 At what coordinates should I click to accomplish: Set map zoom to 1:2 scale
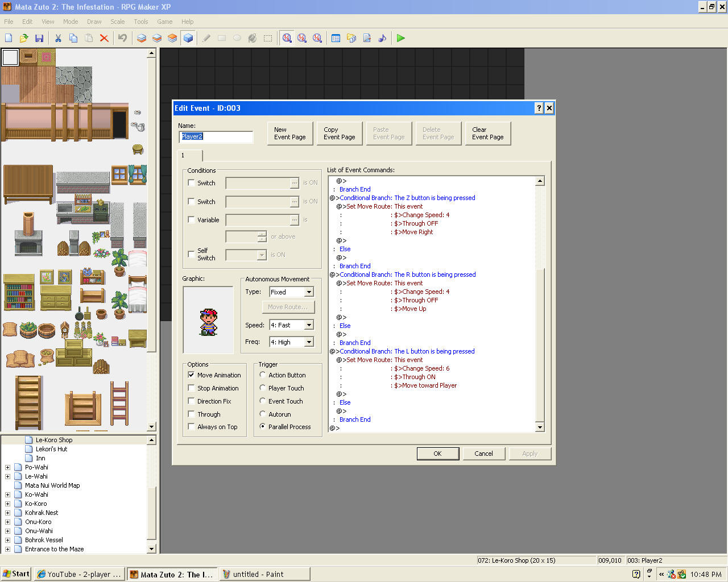click(x=302, y=38)
